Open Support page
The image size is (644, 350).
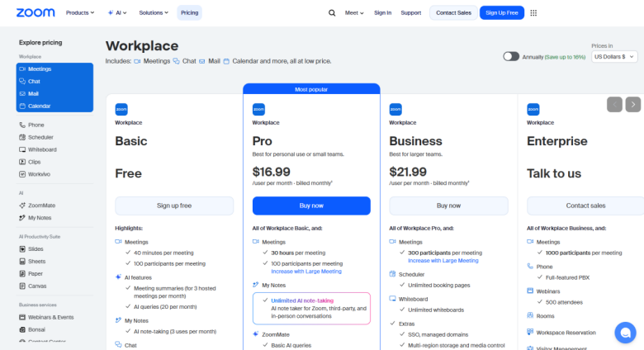(410, 12)
